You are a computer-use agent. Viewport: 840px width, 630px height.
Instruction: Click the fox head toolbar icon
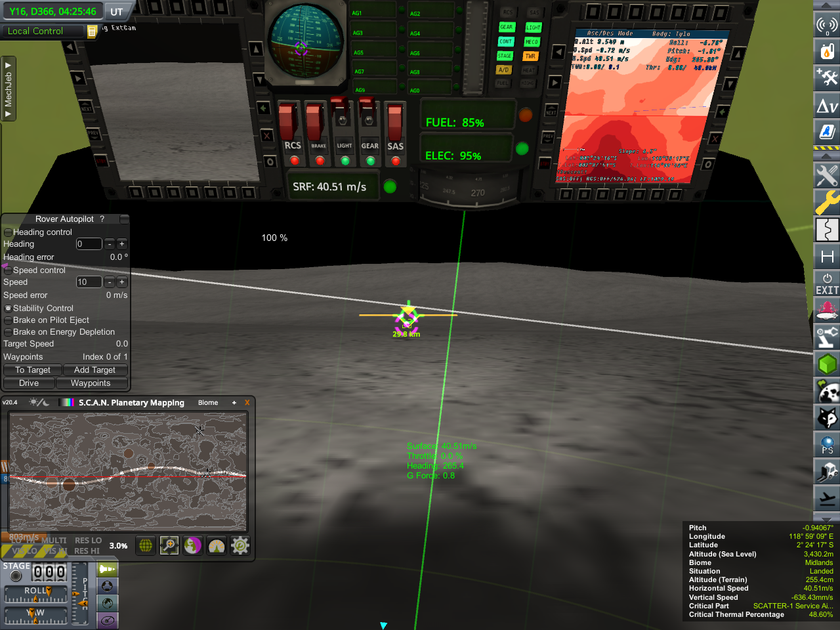[x=827, y=418]
